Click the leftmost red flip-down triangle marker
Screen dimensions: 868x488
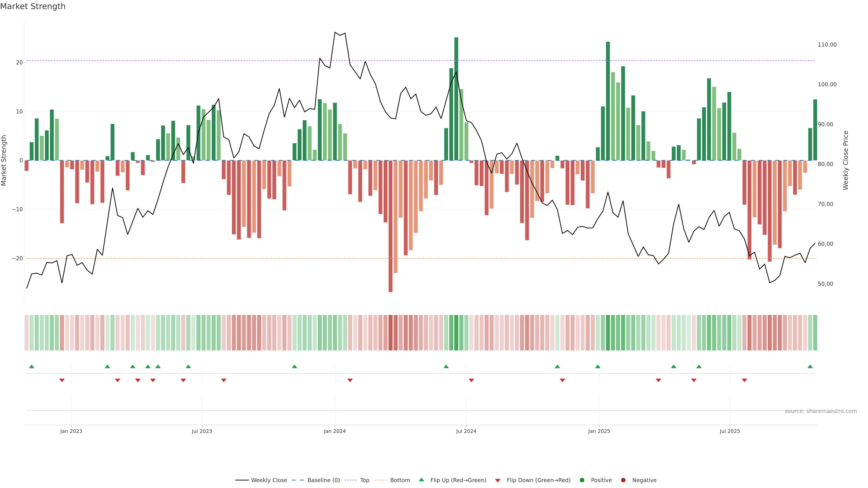62,380
